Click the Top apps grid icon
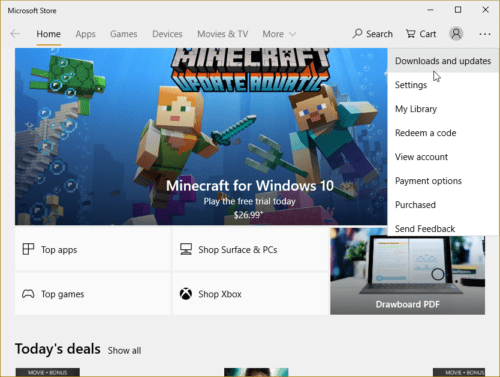The width and height of the screenshot is (500, 377). coord(28,249)
